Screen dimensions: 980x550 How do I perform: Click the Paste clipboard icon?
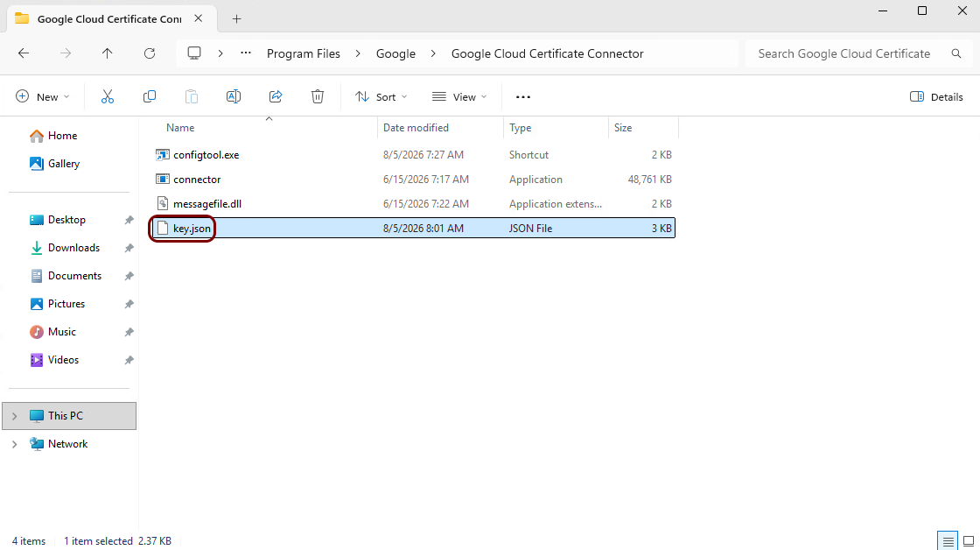[x=192, y=96]
